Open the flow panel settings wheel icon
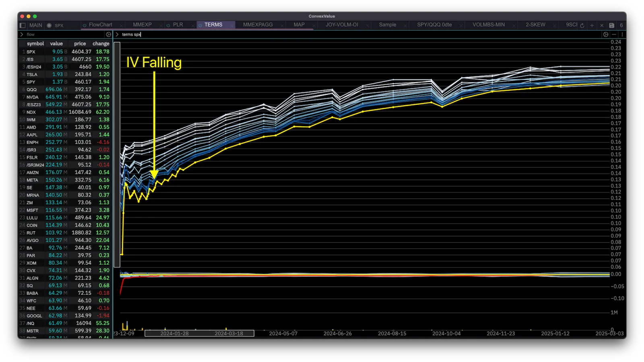This screenshot has width=644, height=362. (108, 35)
